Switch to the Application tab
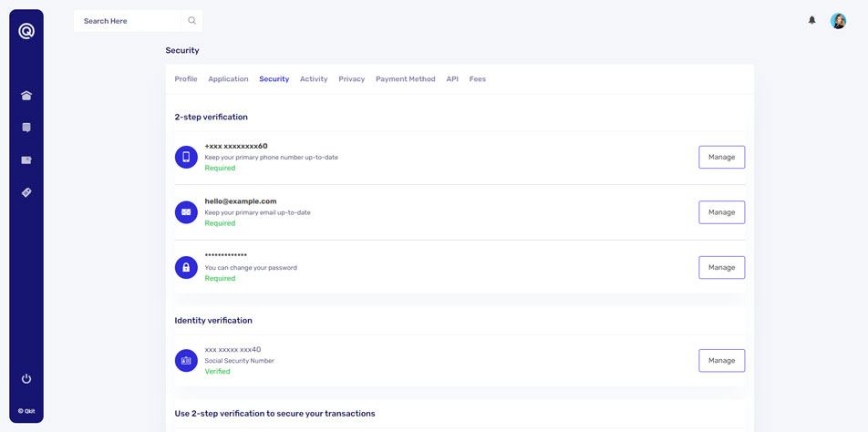The image size is (868, 432). [228, 79]
